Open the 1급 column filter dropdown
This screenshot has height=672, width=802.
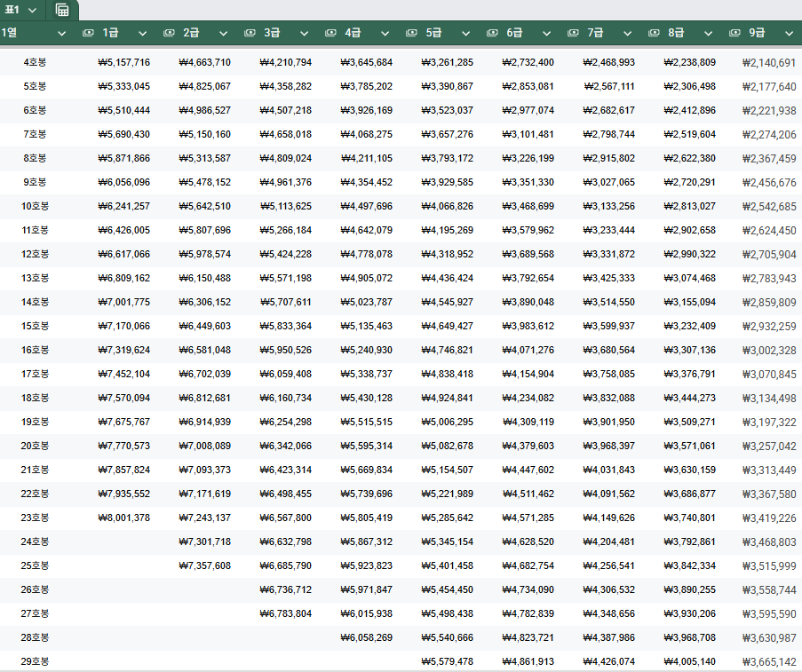pyautogui.click(x=143, y=34)
